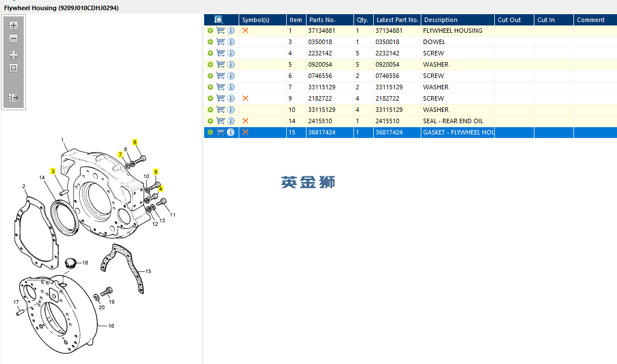Add item 4 SCREW 2232142 to cart

pyautogui.click(x=221, y=53)
